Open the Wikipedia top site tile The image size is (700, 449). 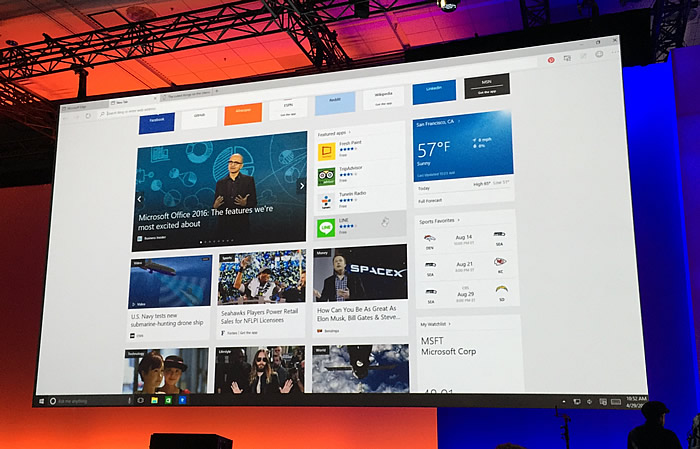pyautogui.click(x=383, y=97)
